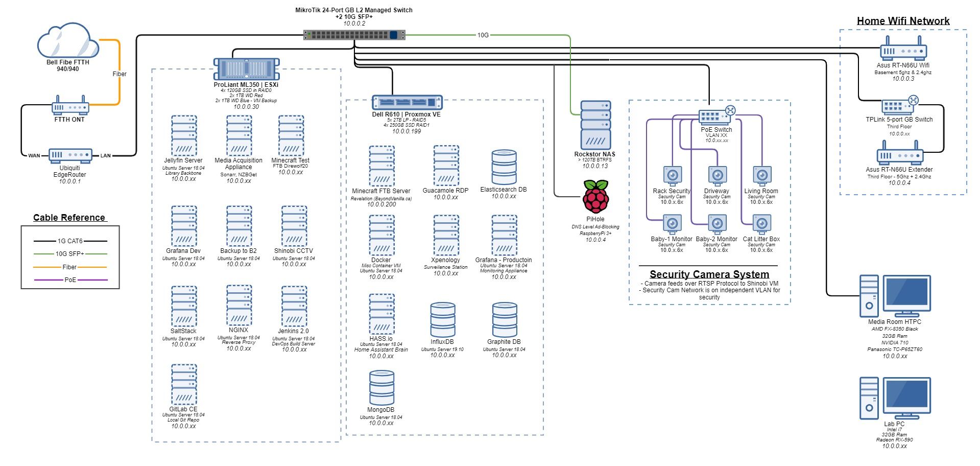Select the Dell R610 Proxmox rack icon
Viewport: 980px width, 466px height.
pos(407,103)
